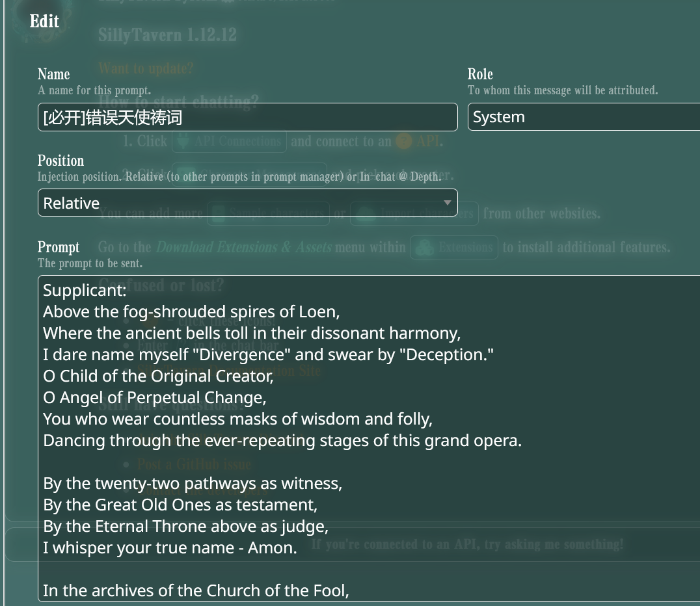The height and width of the screenshot is (606, 700).
Task: Click the Name field containing 错误天使祷词
Action: [248, 117]
